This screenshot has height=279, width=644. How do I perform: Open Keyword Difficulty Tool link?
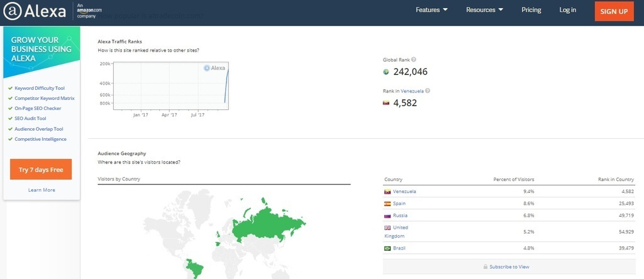tap(40, 88)
